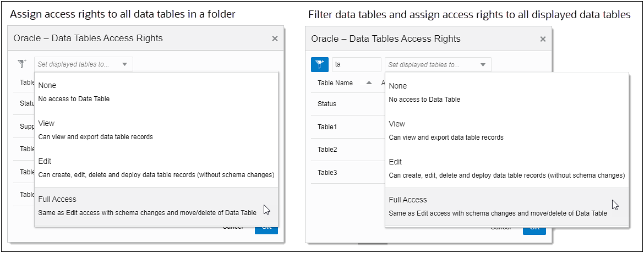Click the filter icon in the left dialog

[x=22, y=64]
